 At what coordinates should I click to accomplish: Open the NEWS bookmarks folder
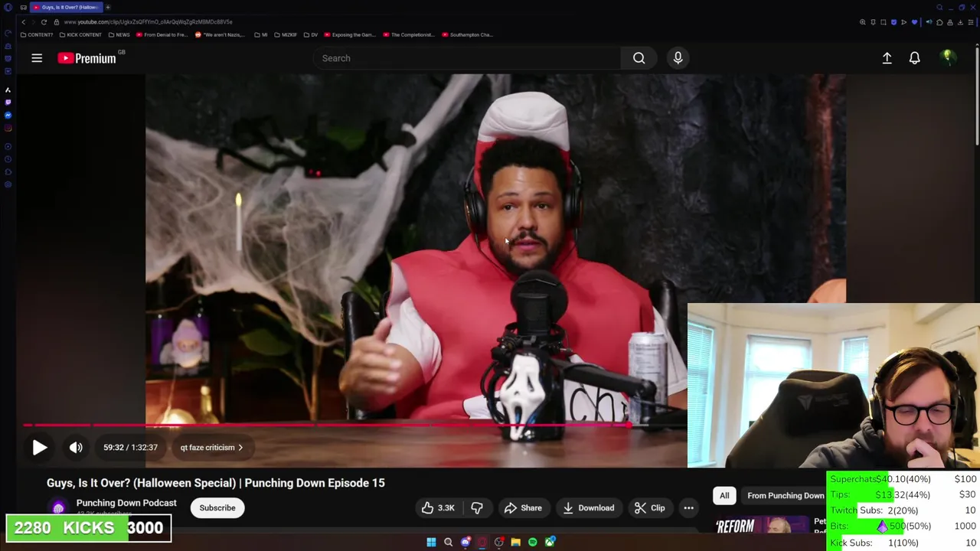(119, 34)
